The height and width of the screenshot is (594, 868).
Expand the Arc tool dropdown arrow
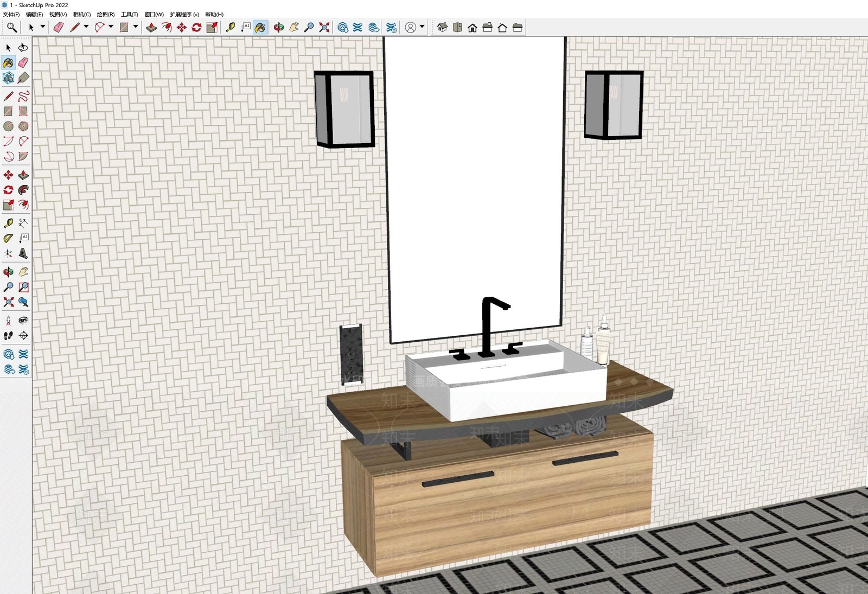point(111,27)
